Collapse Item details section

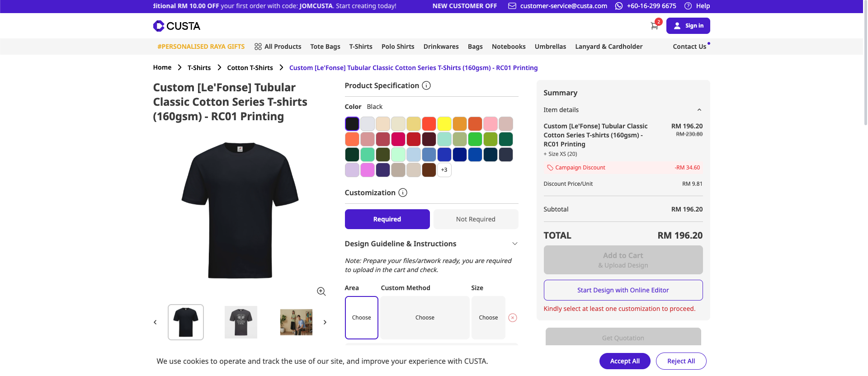coord(699,110)
